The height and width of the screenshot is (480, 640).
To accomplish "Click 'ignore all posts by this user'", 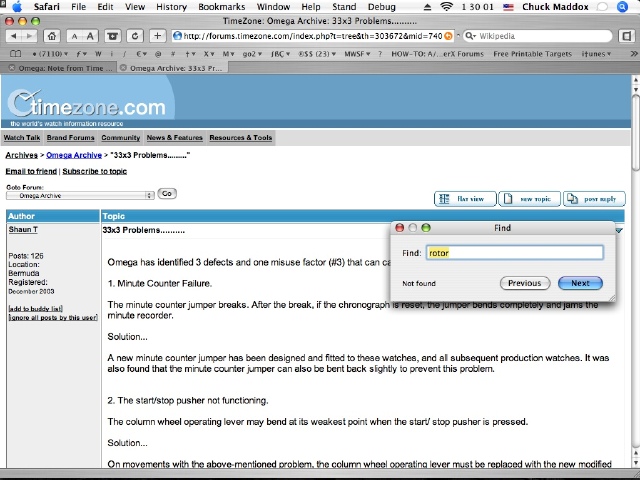I will tap(53, 317).
